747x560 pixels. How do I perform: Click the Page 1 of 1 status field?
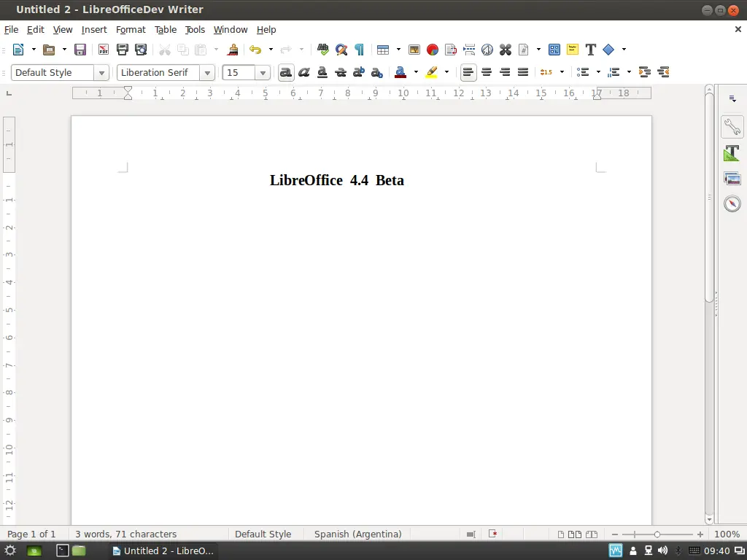point(31,534)
